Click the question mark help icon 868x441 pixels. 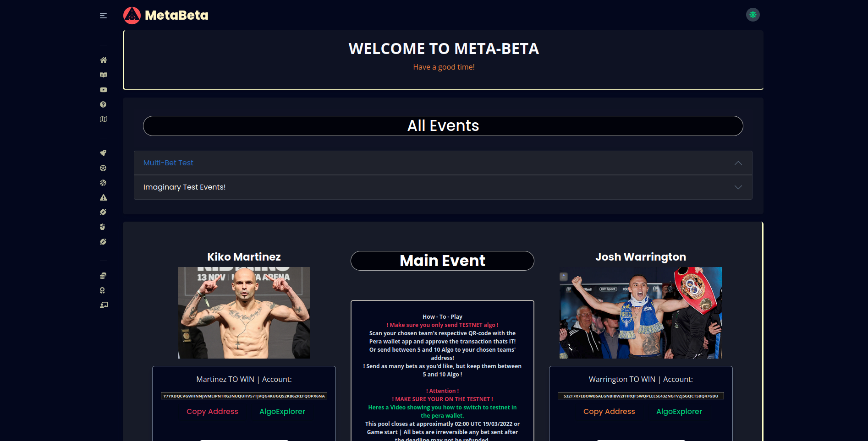point(103,104)
